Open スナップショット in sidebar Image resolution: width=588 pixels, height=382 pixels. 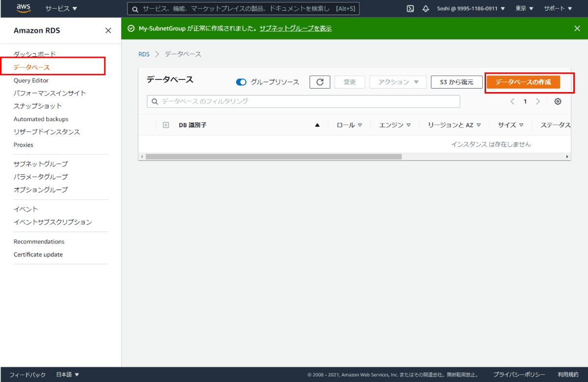38,106
